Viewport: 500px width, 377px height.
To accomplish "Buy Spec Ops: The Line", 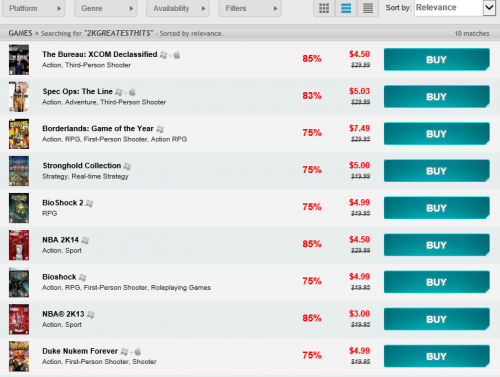I will tap(437, 97).
